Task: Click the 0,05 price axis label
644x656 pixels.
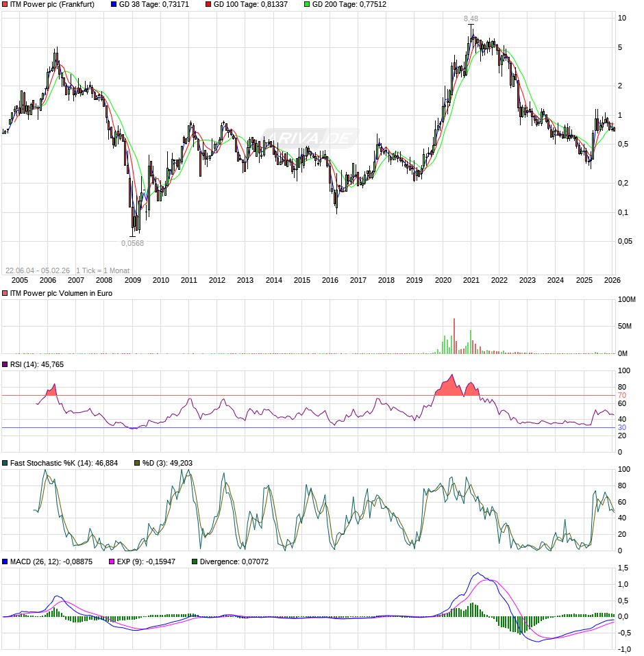Action: 626,242
